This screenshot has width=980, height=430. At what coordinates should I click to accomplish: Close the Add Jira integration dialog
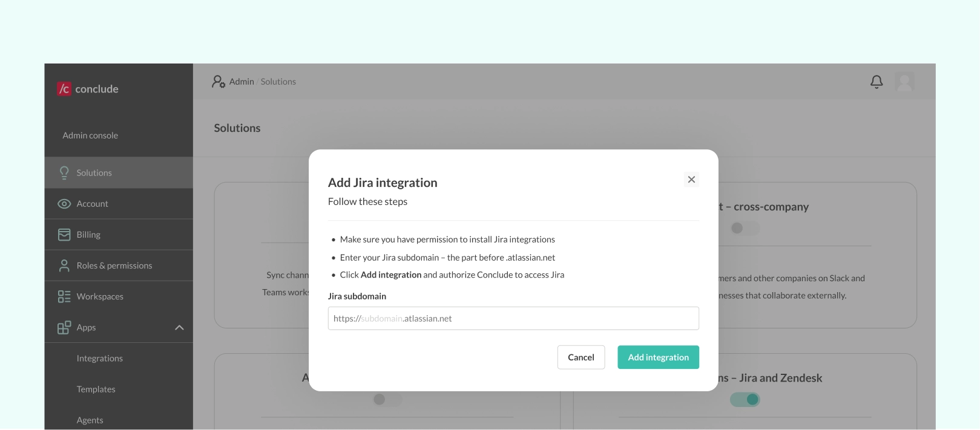coord(691,180)
